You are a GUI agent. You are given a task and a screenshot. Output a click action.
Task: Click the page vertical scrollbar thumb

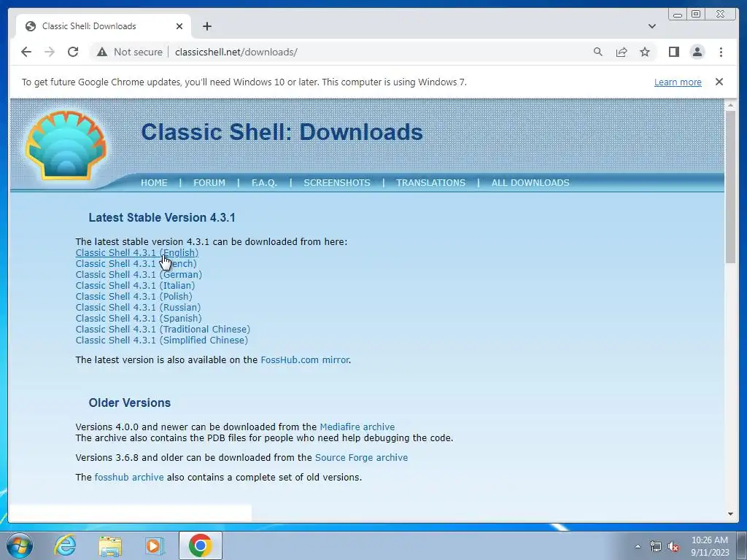(x=730, y=187)
